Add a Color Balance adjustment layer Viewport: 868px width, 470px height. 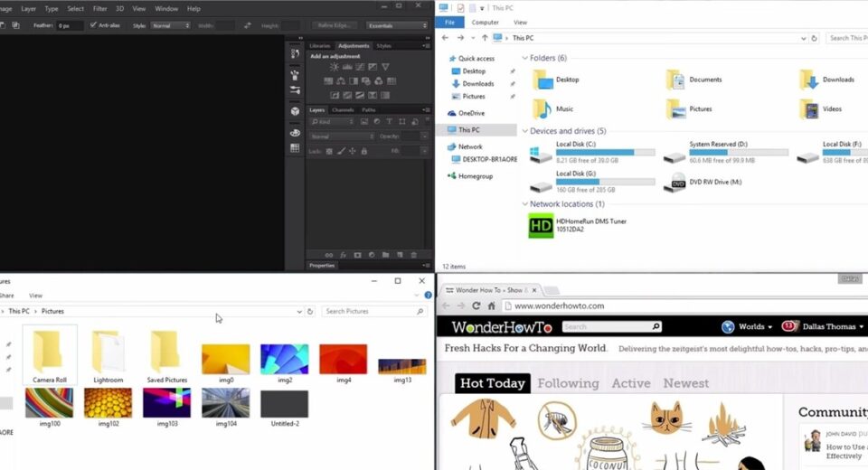pos(341,80)
